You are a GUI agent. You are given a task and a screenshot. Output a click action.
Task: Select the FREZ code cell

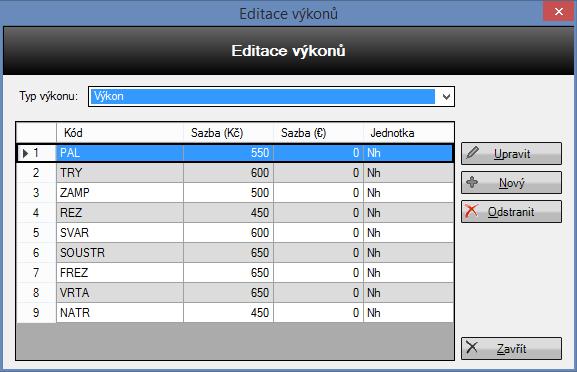click(x=120, y=273)
